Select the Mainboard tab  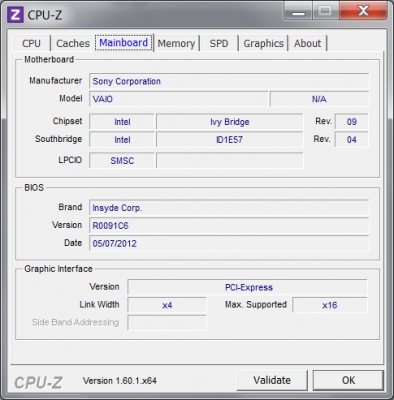click(124, 43)
